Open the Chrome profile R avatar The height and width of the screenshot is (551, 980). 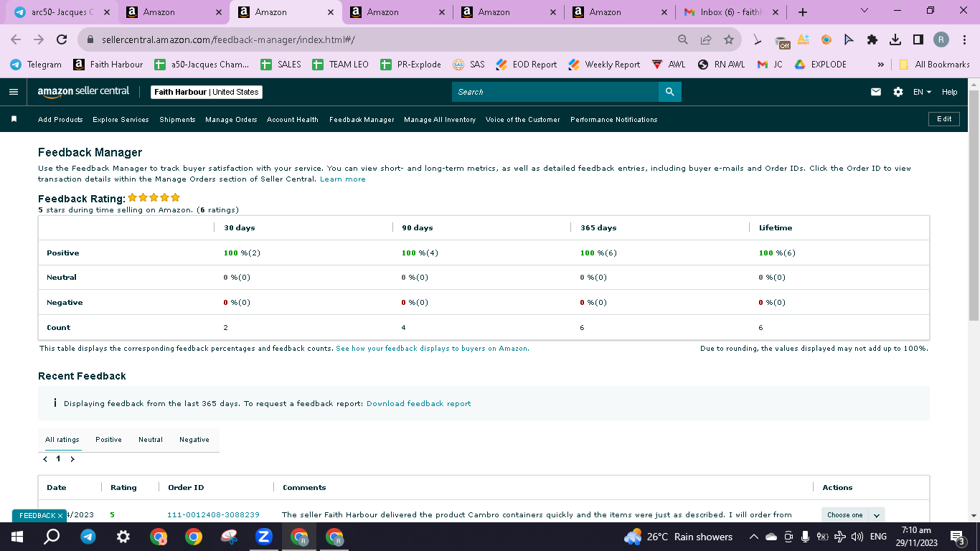[x=941, y=39]
